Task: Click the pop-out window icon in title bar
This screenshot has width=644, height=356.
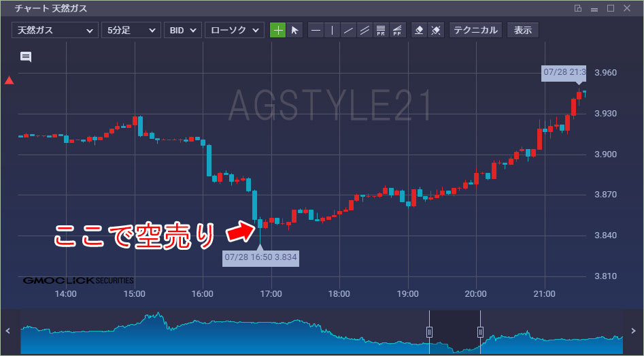Action: pyautogui.click(x=578, y=8)
